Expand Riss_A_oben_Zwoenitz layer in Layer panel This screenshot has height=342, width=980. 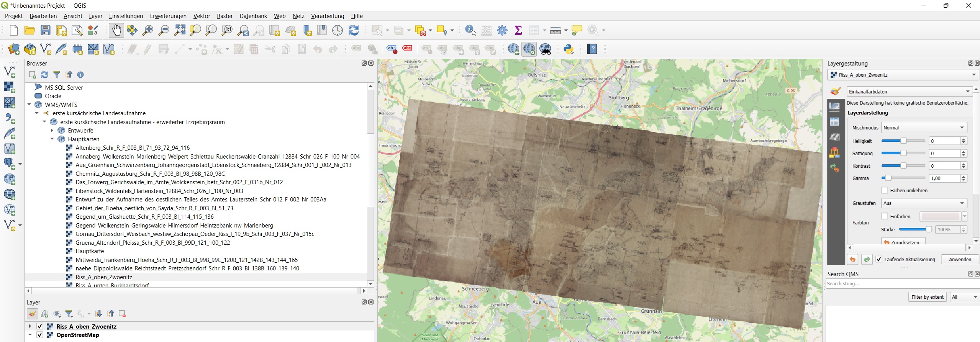tap(30, 326)
